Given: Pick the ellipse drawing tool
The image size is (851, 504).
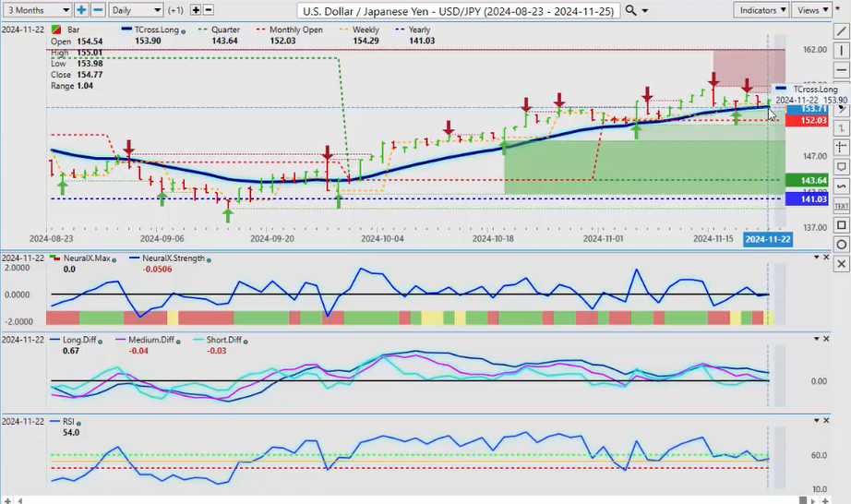Looking at the screenshot, I should [841, 245].
